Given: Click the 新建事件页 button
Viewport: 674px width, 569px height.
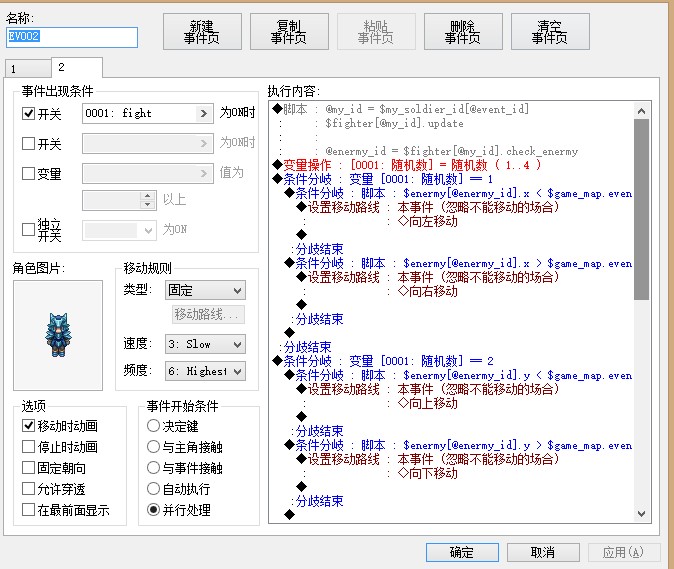Looking at the screenshot, I should click(202, 32).
